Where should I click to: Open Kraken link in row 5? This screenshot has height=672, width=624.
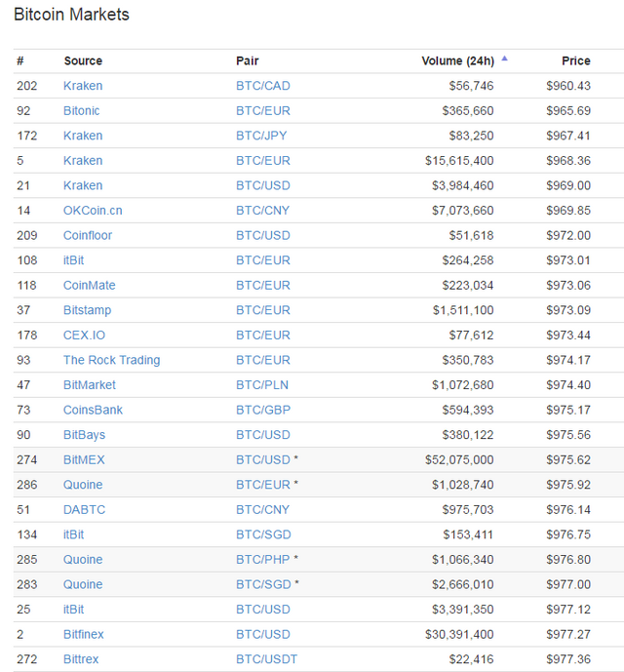coord(83,160)
